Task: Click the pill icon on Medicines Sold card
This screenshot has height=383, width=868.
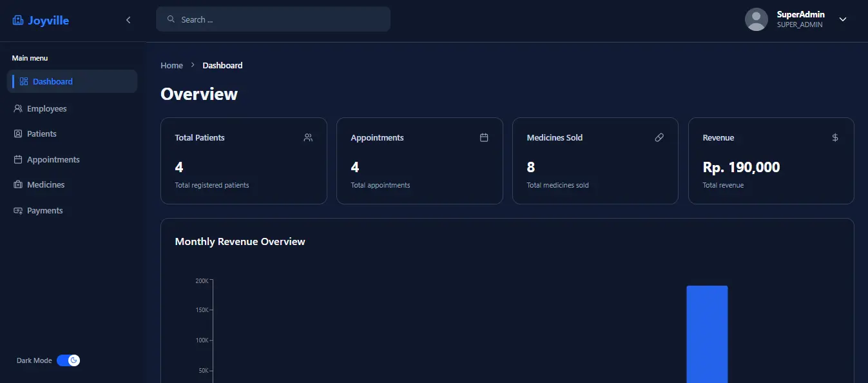Action: (659, 137)
